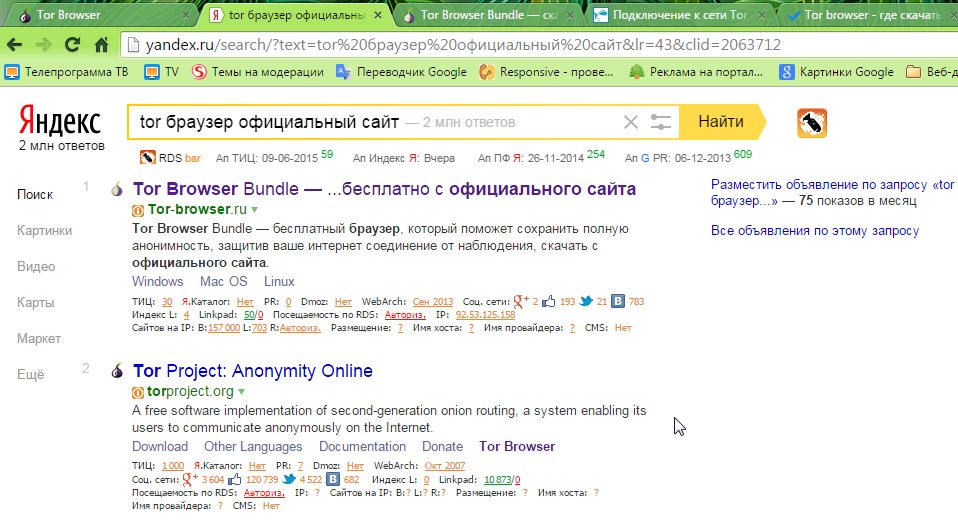The image size is (958, 520).
Task: Click WebArch value Сен 2013
Action: pos(433,302)
